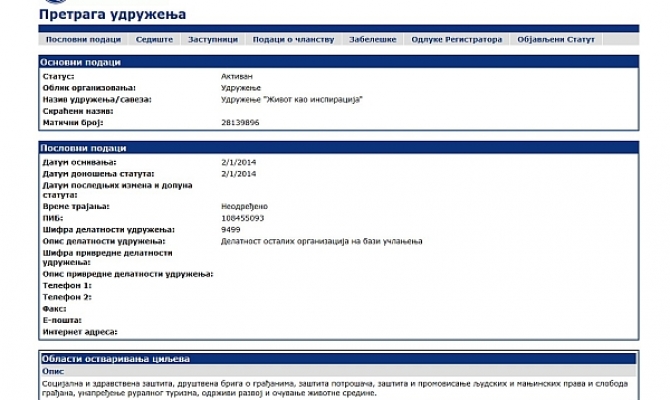This screenshot has width=670, height=400.
Task: Click the Основни подаци section header
Action: click(x=81, y=63)
